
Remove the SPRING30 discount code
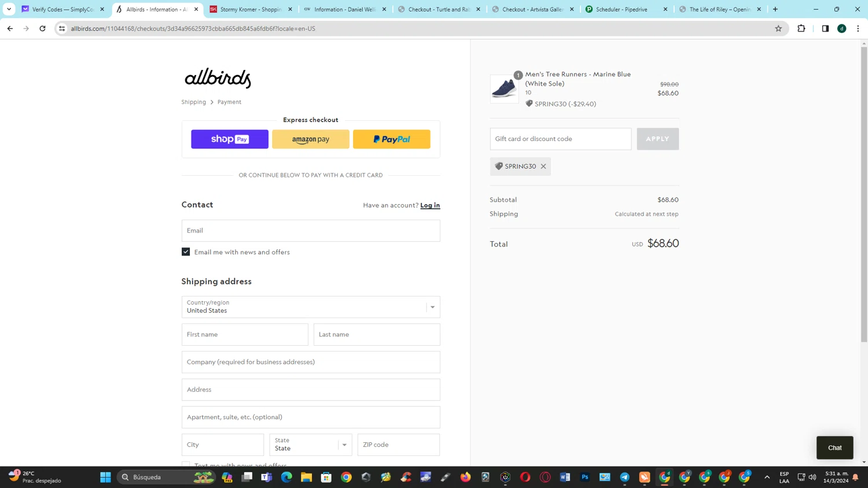543,167
